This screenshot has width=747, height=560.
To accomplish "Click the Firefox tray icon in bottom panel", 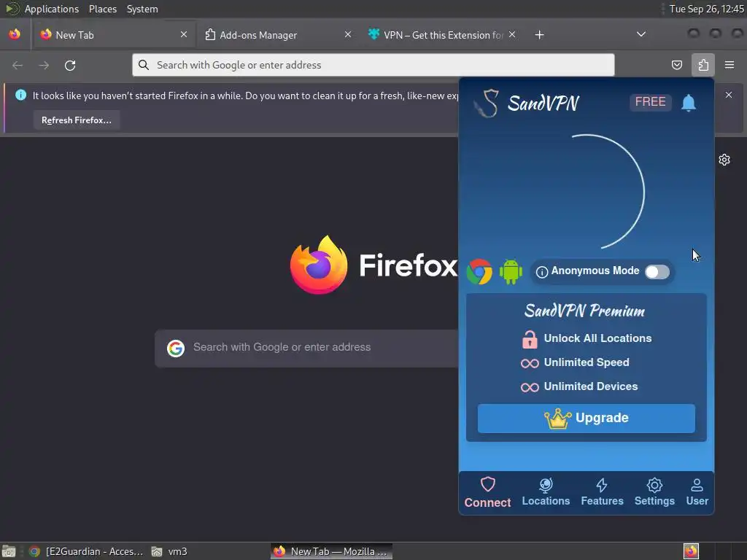I will click(x=690, y=551).
